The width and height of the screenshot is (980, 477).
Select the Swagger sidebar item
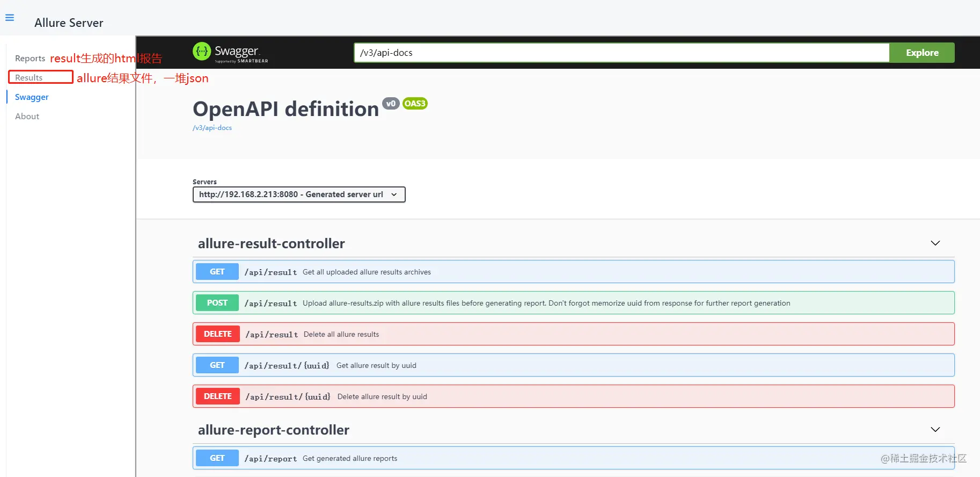32,97
